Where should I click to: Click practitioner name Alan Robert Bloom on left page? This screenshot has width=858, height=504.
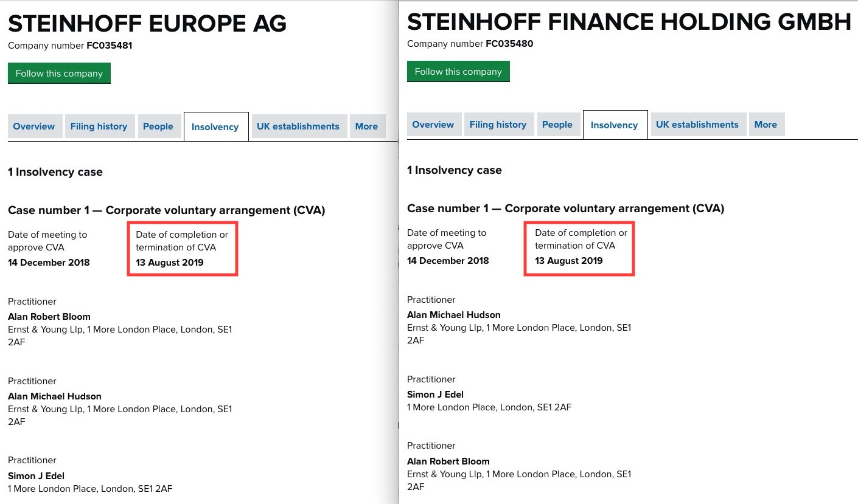(x=49, y=317)
